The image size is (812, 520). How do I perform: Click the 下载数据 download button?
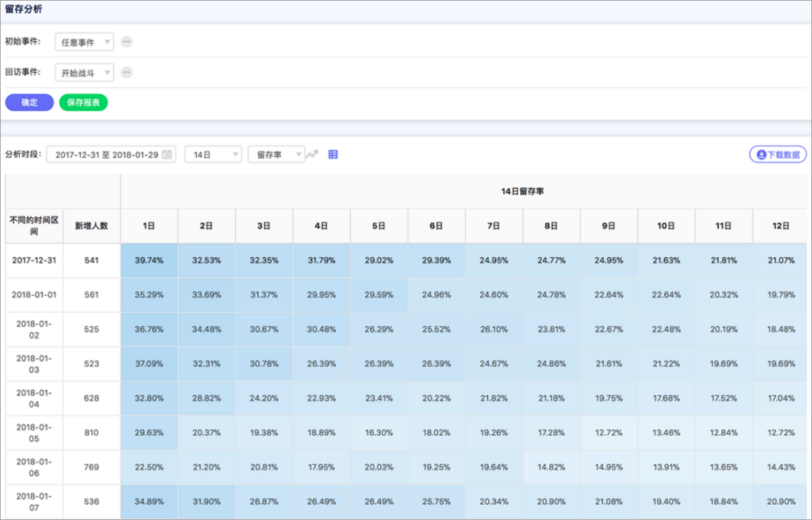click(778, 154)
